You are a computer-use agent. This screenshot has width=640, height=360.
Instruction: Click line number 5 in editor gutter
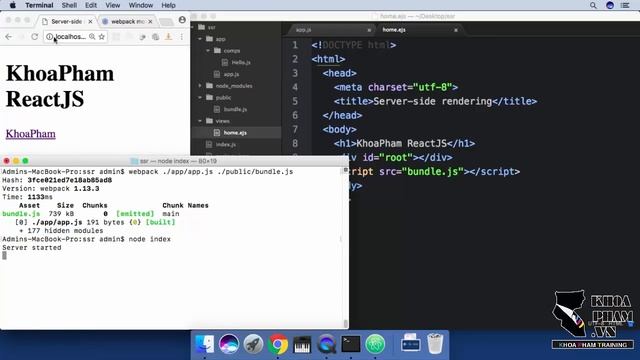[x=295, y=101]
